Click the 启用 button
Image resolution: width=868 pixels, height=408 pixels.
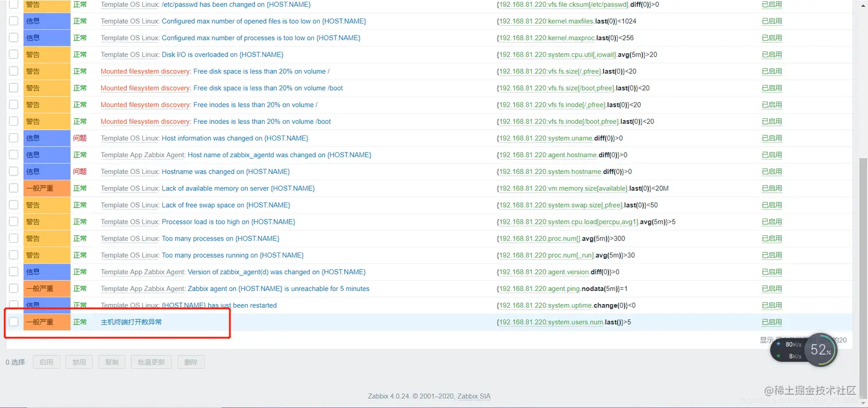46,362
